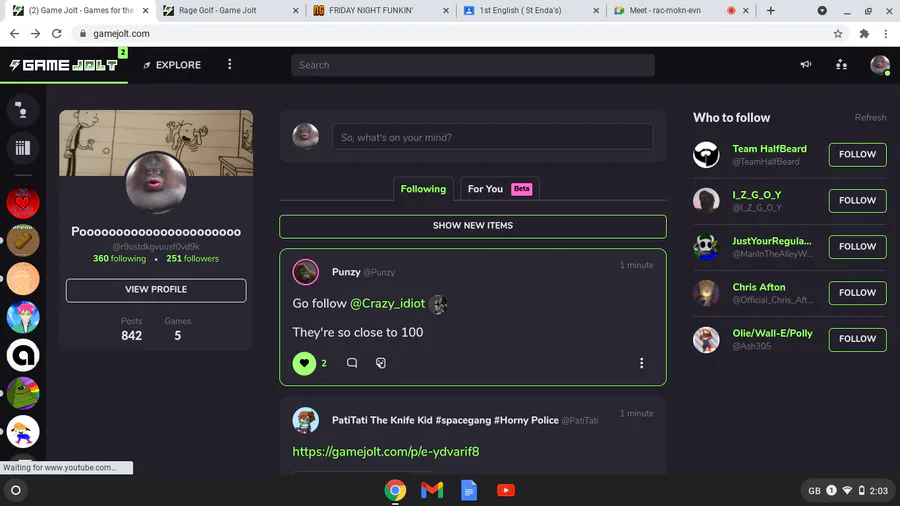The height and width of the screenshot is (506, 900).
Task: Open the Posts count 842
Action: (x=131, y=329)
